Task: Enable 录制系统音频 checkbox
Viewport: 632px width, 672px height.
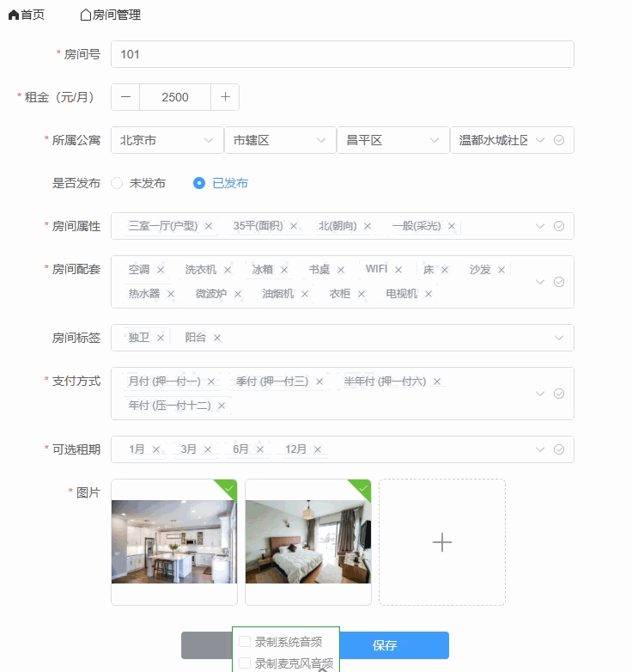Action: coord(245,642)
